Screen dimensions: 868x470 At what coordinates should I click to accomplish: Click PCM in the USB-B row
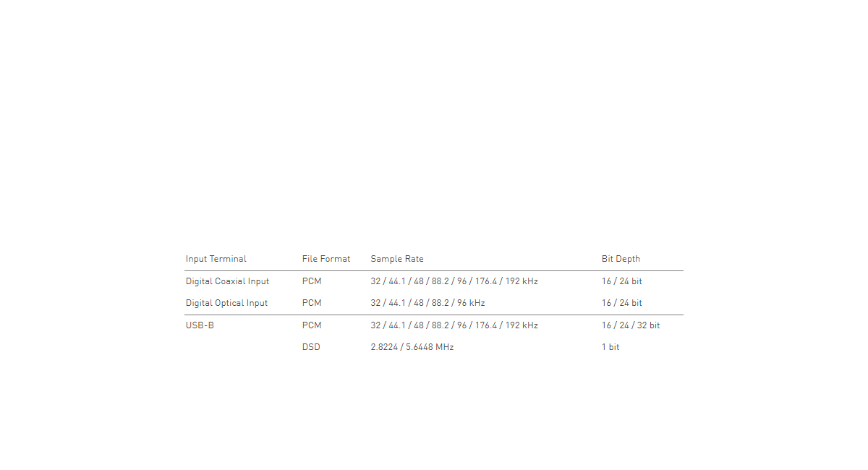point(312,325)
